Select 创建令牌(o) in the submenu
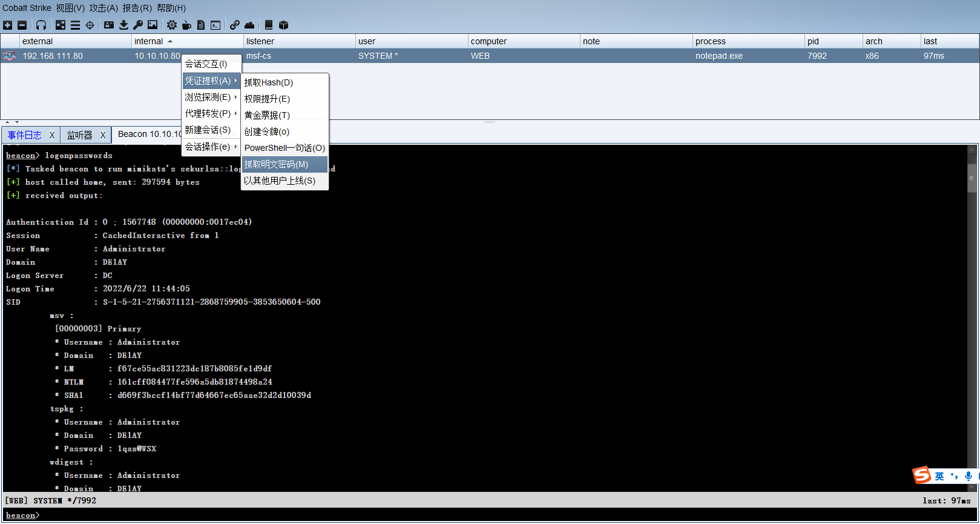Image resolution: width=980 pixels, height=524 pixels. (x=284, y=131)
